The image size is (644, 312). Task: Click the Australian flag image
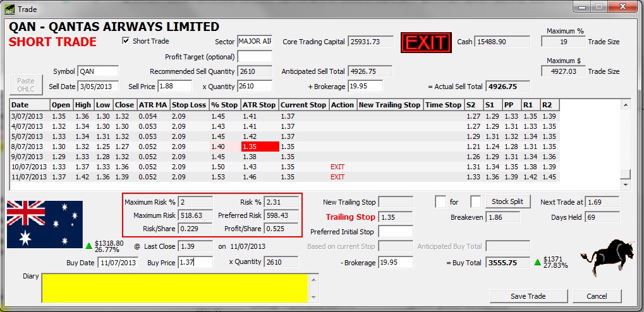45,224
